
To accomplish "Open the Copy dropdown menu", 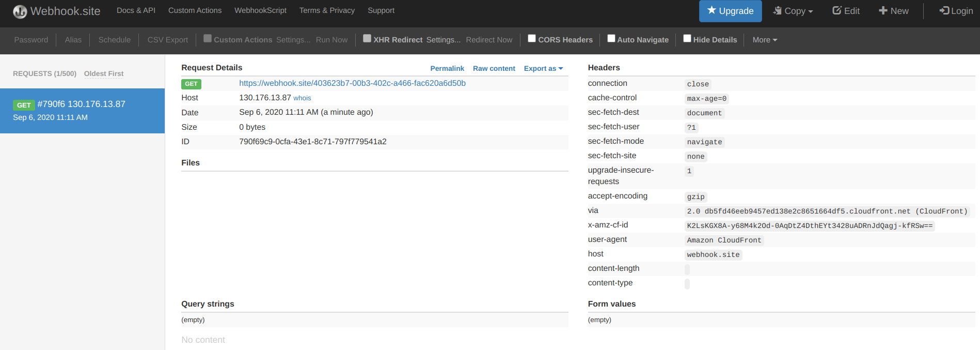I will tap(793, 11).
